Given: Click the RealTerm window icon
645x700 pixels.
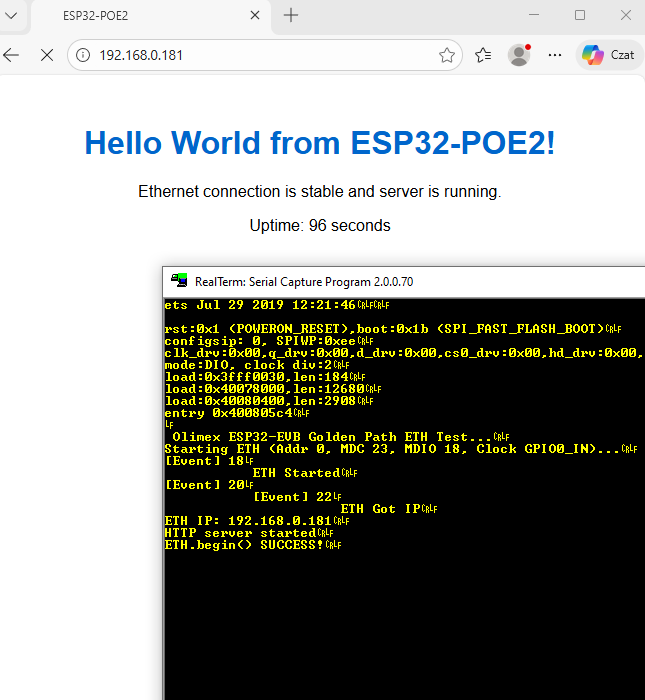Looking at the screenshot, I should (x=179, y=281).
